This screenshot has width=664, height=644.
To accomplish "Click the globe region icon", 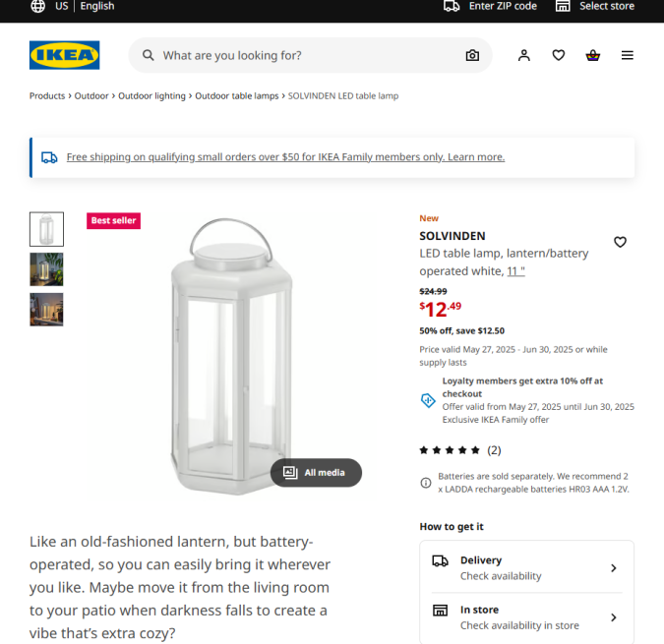I will [37, 6].
